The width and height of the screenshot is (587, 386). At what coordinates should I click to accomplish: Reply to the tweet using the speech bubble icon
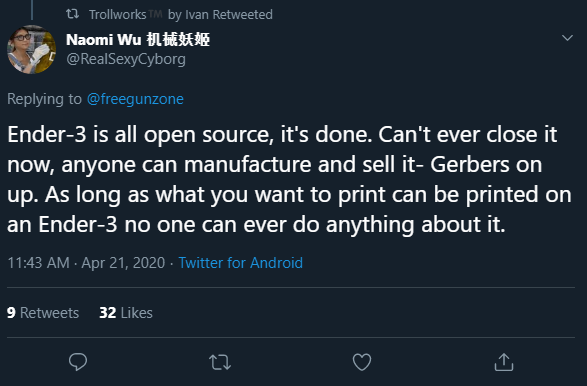click(x=78, y=362)
